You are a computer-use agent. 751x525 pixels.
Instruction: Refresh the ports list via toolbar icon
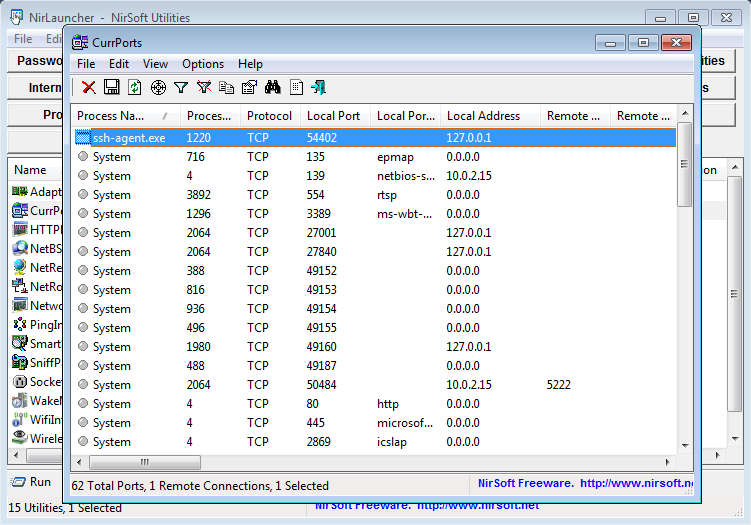[x=135, y=88]
